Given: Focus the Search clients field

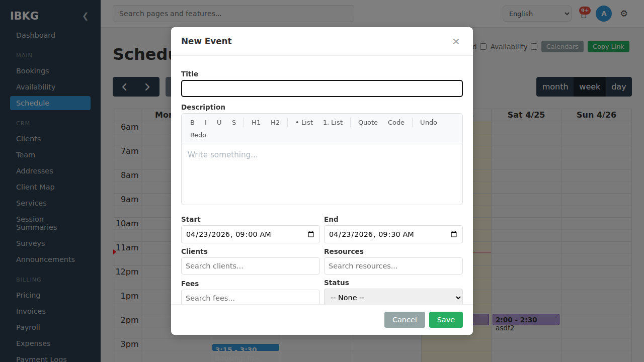Looking at the screenshot, I should pyautogui.click(x=251, y=266).
